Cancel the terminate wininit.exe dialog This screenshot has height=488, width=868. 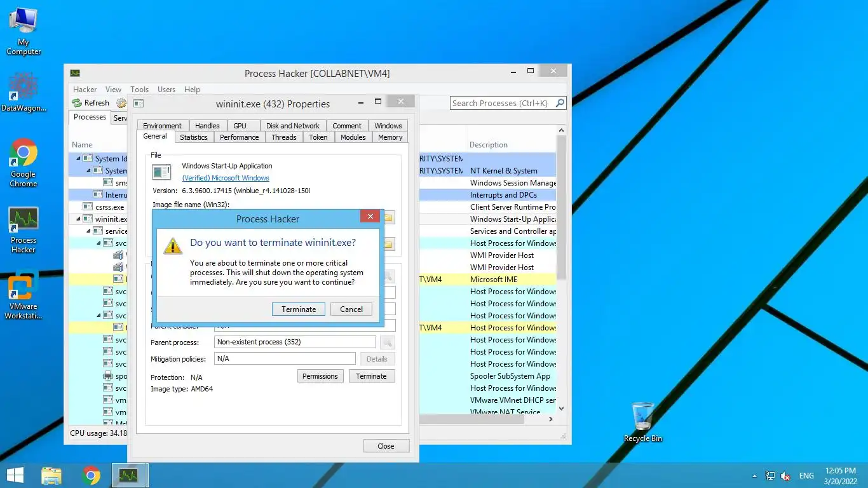tap(351, 309)
